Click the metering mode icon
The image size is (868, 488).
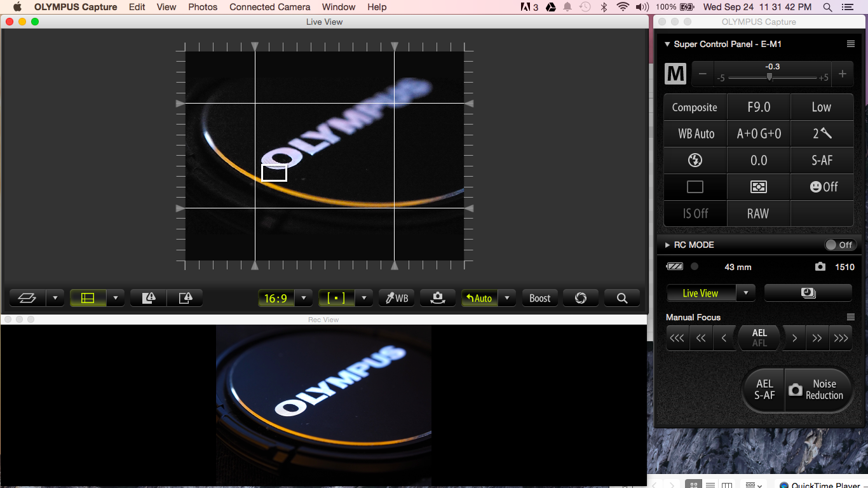[759, 187]
